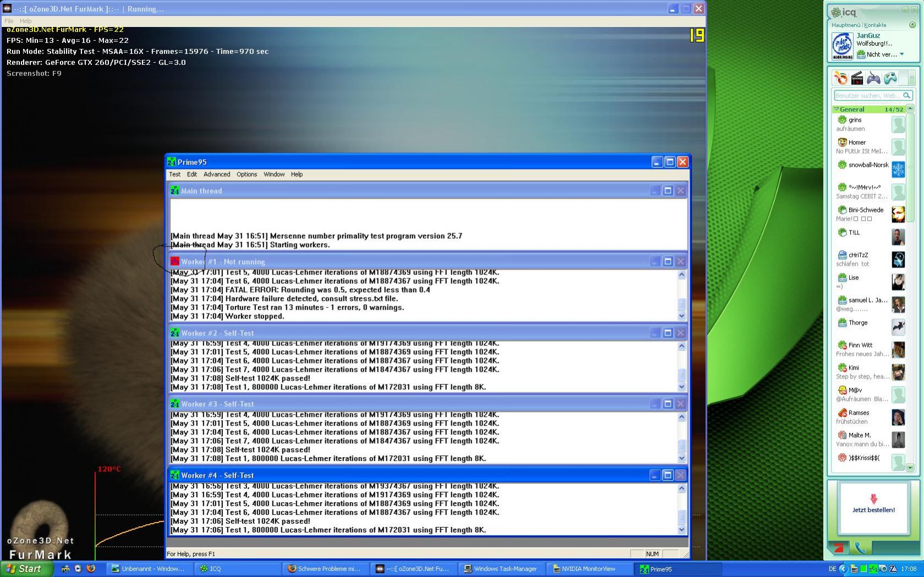Maximize the Worker #1 child window
This screenshot has height=577, width=924.
pos(668,261)
